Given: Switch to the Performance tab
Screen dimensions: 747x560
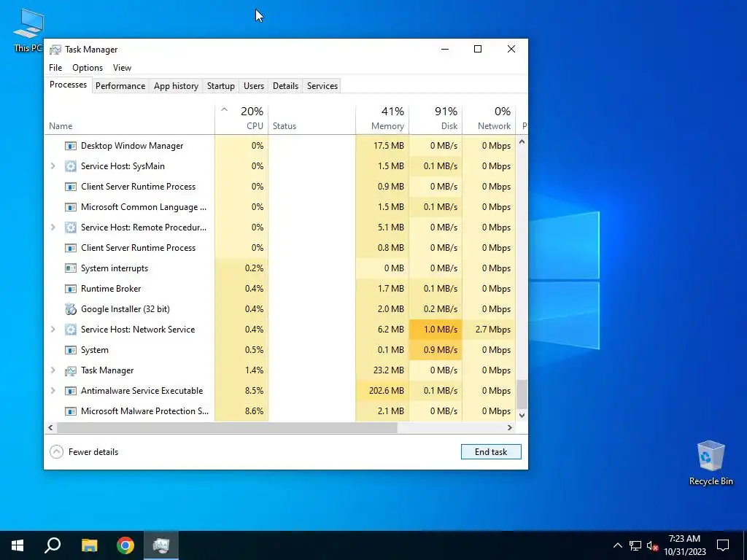Looking at the screenshot, I should pyautogui.click(x=120, y=86).
